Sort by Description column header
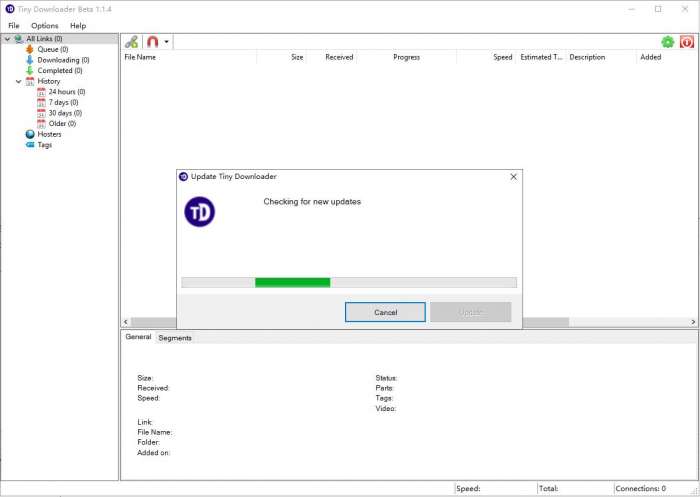The height and width of the screenshot is (497, 700). coord(601,57)
